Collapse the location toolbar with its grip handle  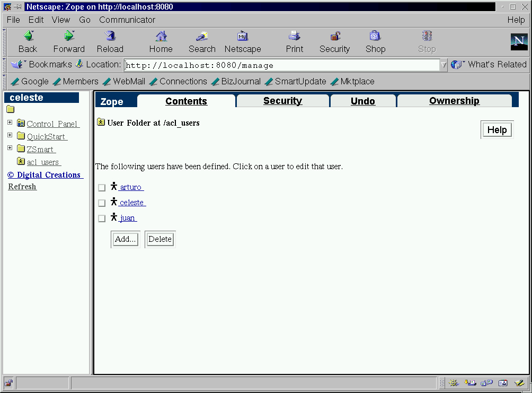4,65
